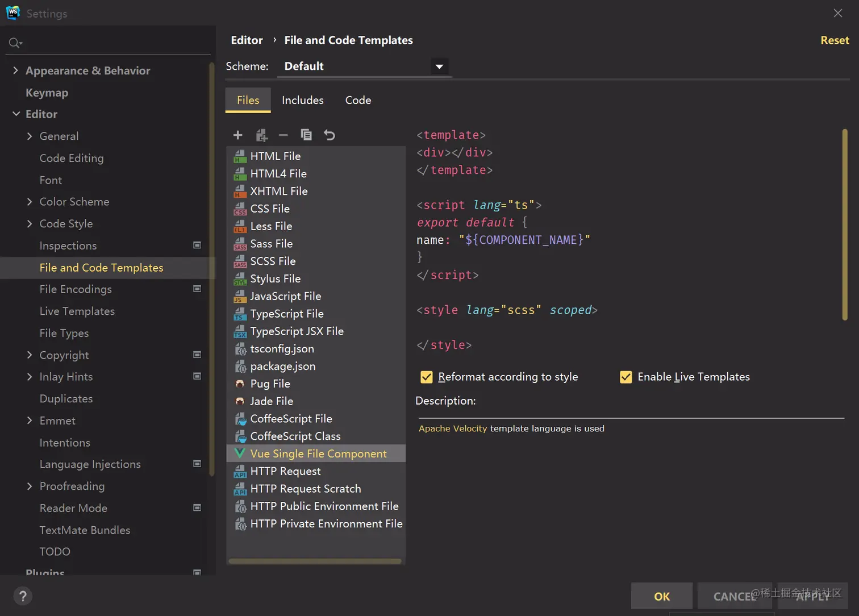Viewport: 859px width, 616px height.
Task: Click the project-level icon next to Language Injections
Action: (x=197, y=464)
